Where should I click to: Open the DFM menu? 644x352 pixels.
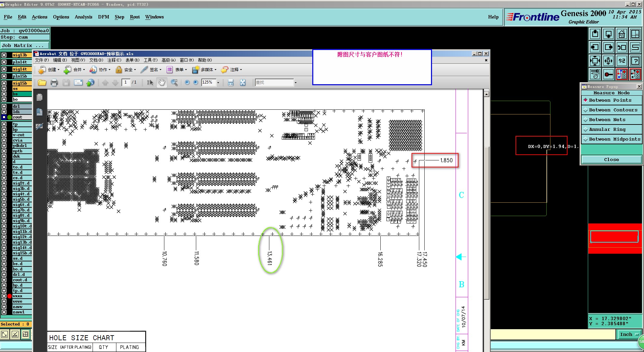[x=103, y=17]
